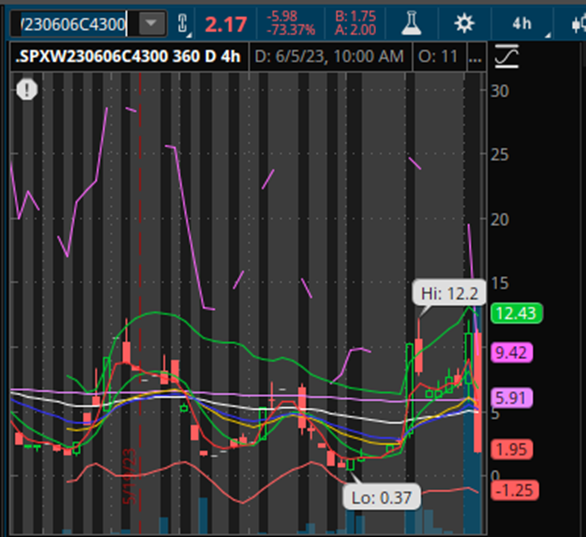Expand the ellipsis in chart data header
Image resolution: width=586 pixels, height=537 pixels.
[x=475, y=57]
